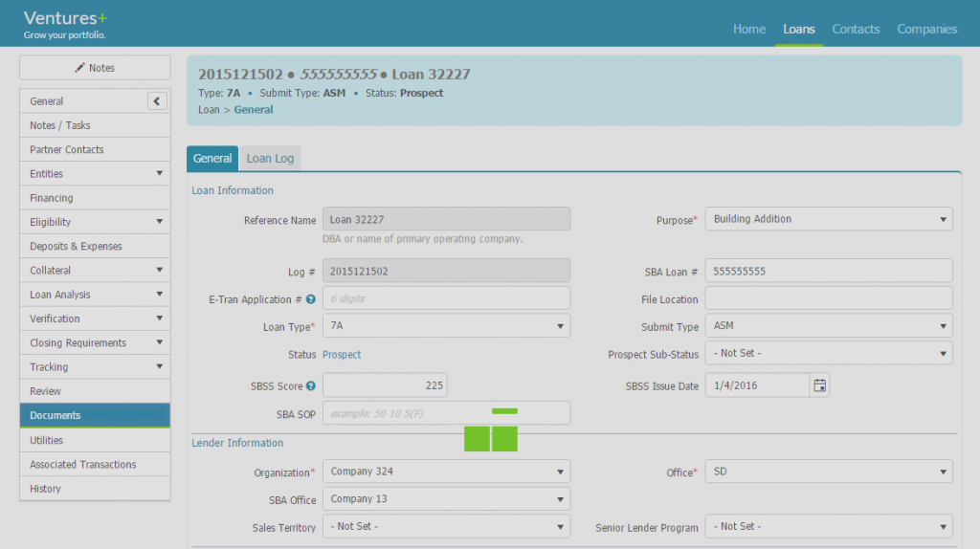Open Financing in the sidebar
The image size is (980, 549).
point(95,198)
